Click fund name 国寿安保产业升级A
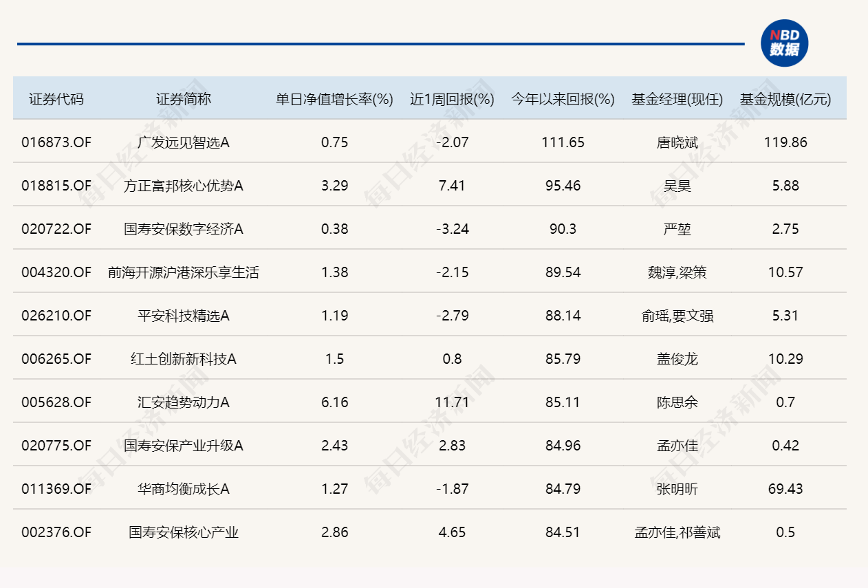Viewport: 868px width, 588px height. coord(184,446)
